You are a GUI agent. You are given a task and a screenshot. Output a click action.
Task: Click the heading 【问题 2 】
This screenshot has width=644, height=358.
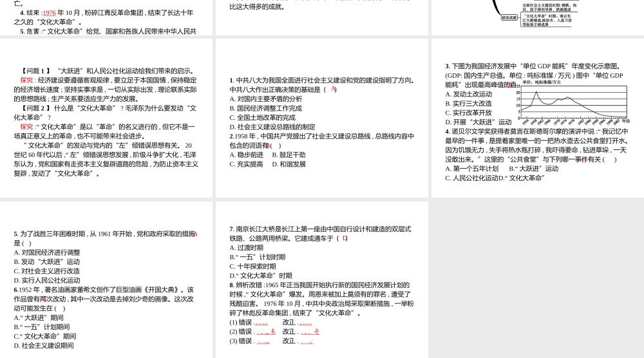(x=37, y=108)
